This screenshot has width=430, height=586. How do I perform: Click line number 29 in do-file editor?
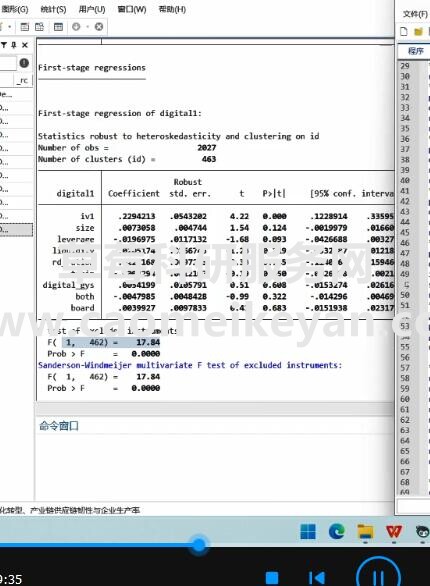point(405,66)
